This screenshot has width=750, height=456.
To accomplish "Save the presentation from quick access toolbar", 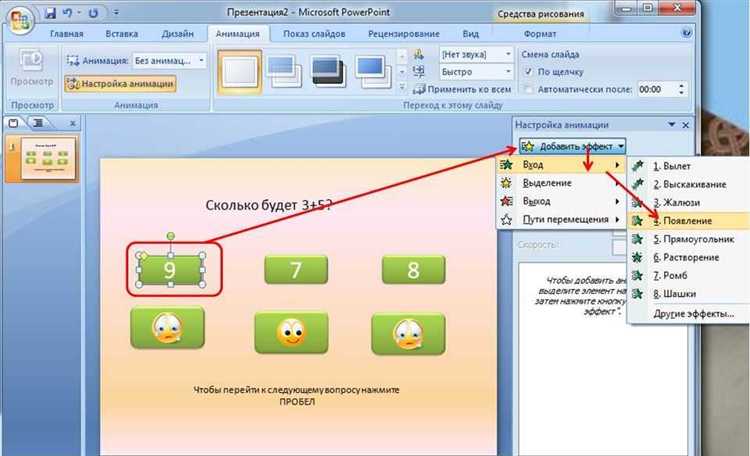I will point(50,13).
